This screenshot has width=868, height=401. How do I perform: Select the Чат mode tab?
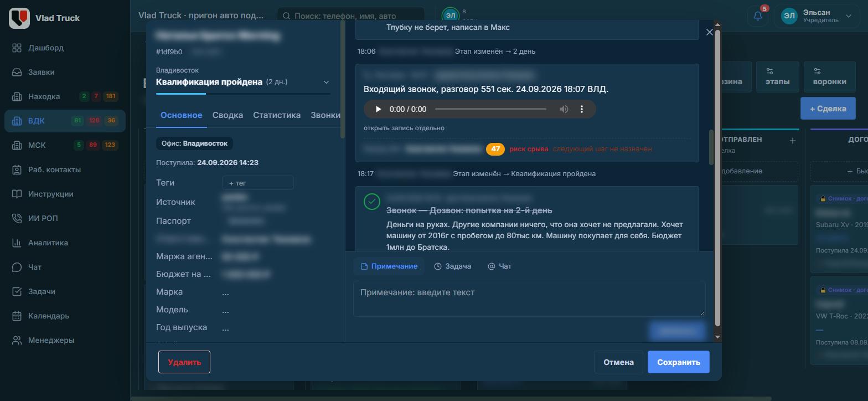tap(499, 266)
